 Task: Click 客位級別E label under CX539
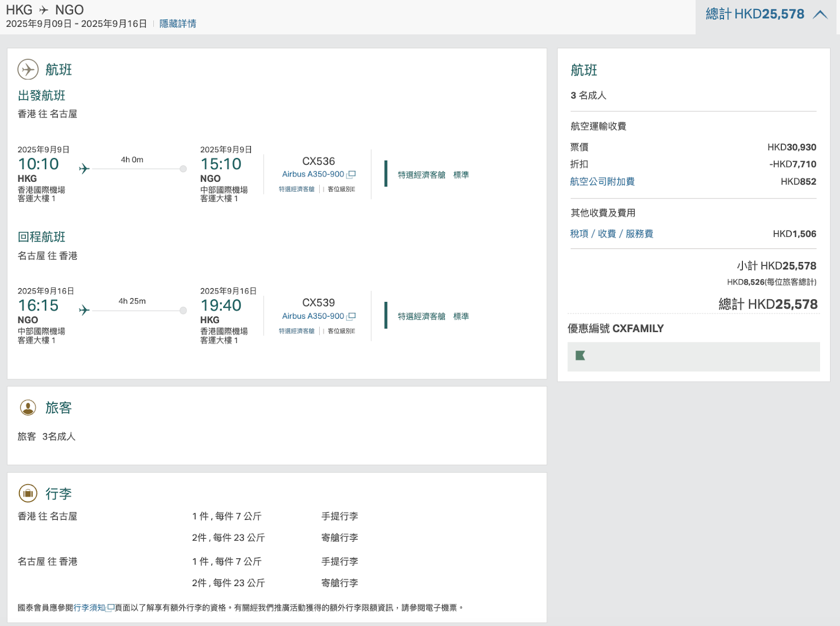341,331
